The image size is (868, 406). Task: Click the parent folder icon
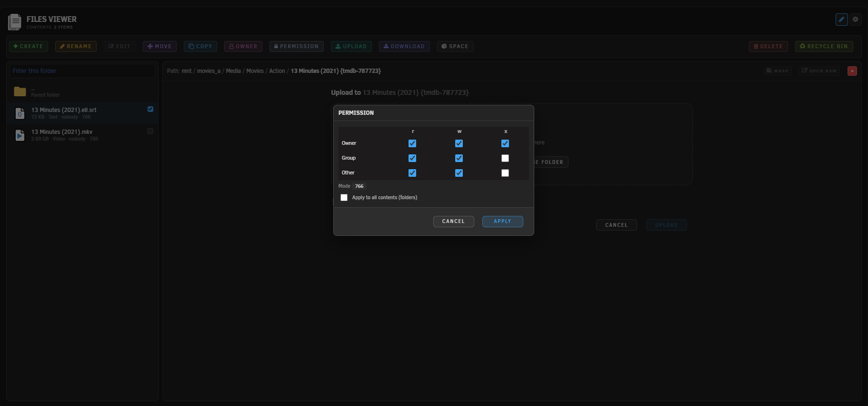coord(20,91)
